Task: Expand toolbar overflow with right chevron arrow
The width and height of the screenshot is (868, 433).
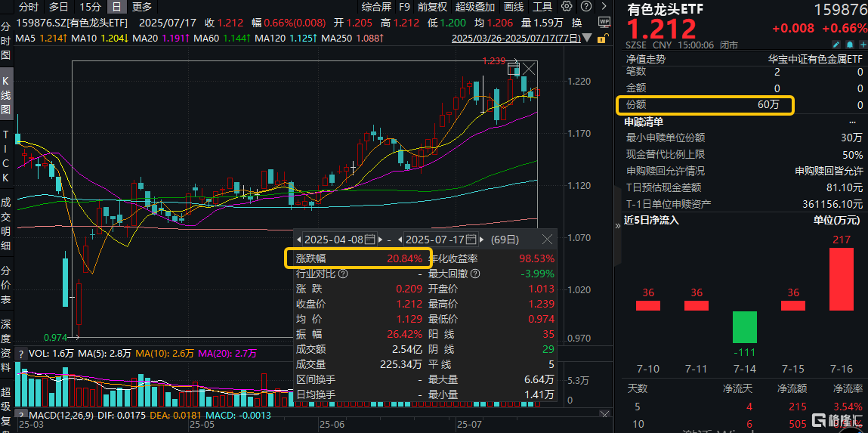Action: click(604, 7)
